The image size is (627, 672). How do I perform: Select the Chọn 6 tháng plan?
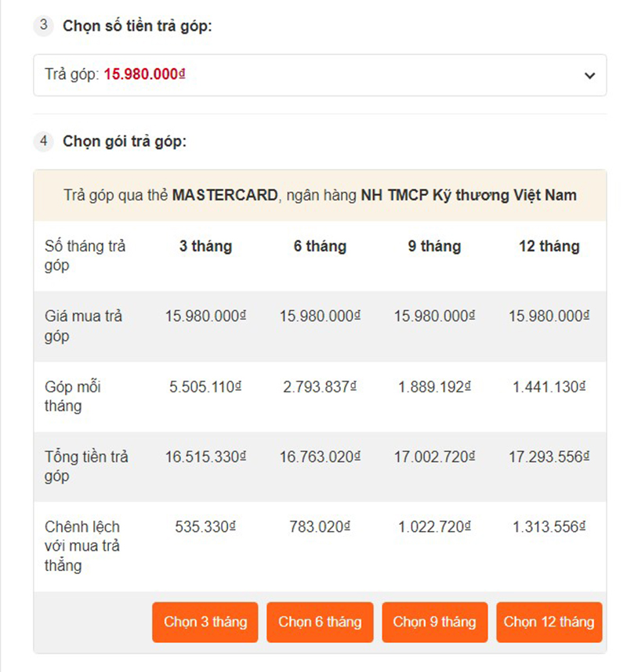(x=320, y=622)
